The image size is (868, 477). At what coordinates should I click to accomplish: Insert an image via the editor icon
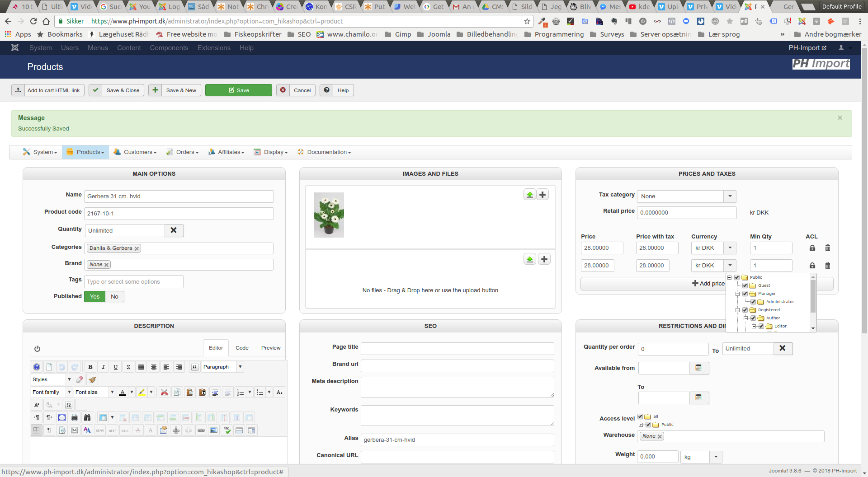coord(214,430)
